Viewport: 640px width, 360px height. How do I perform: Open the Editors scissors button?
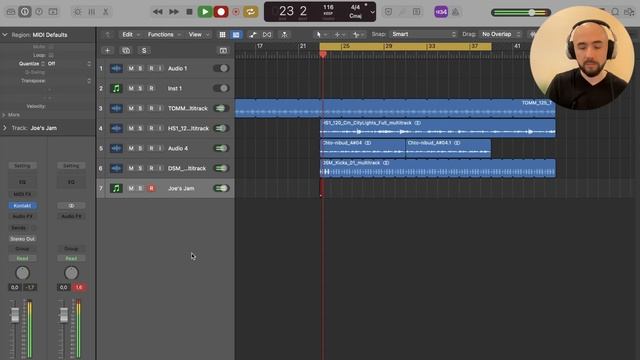coord(106,12)
